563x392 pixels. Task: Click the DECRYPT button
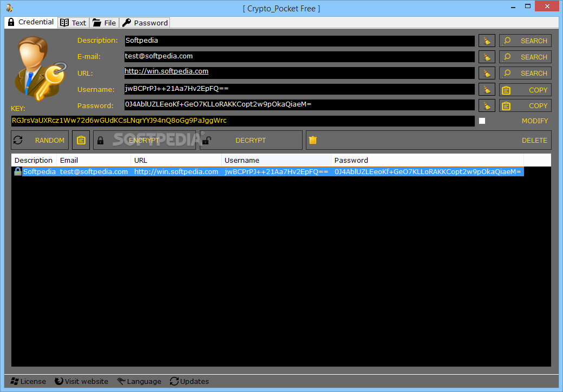tap(251, 140)
